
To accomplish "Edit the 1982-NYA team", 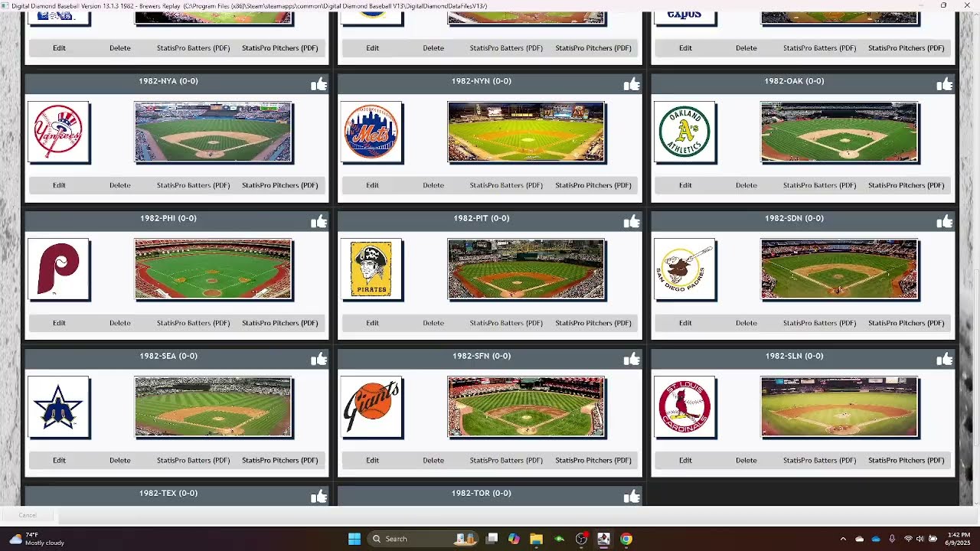I will (x=59, y=185).
